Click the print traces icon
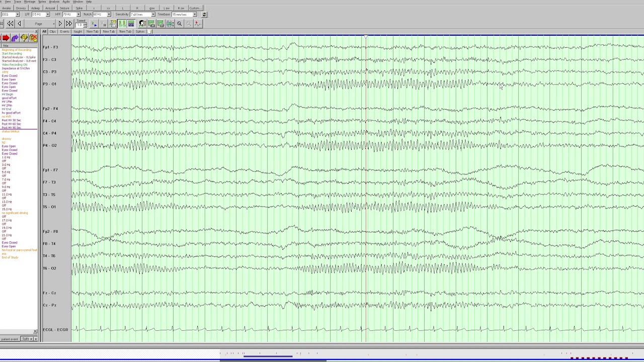 point(160,24)
